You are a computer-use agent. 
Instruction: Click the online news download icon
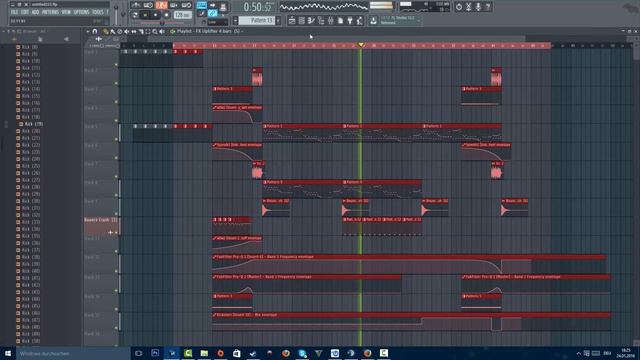(x=373, y=20)
